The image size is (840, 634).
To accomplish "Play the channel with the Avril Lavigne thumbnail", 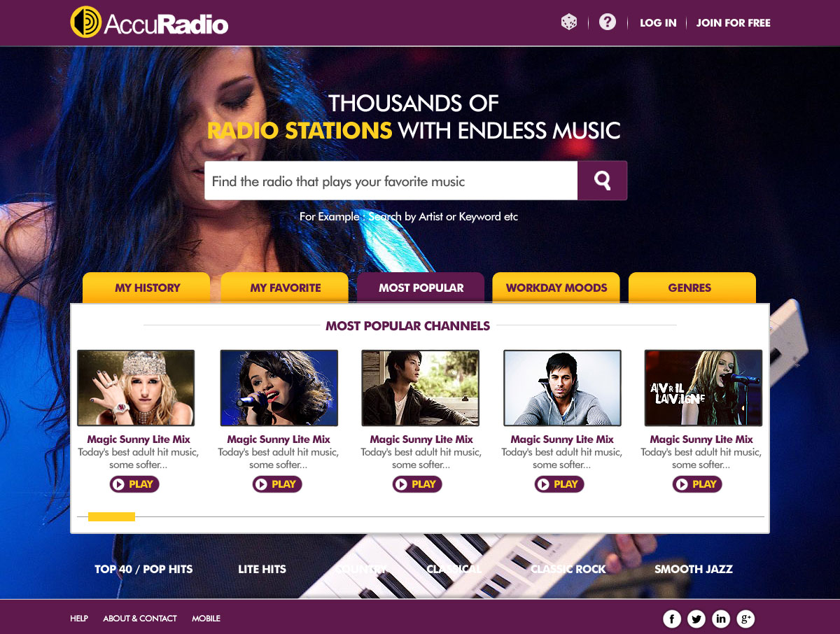I will (x=697, y=484).
